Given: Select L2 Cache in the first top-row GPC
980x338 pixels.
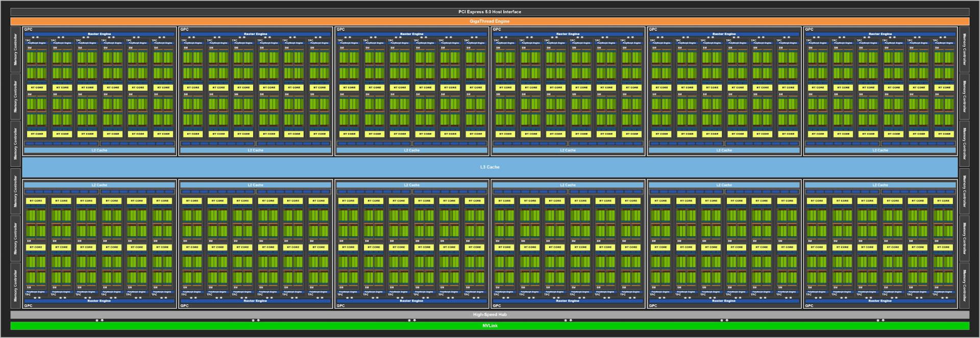Looking at the screenshot, I should click(99, 150).
